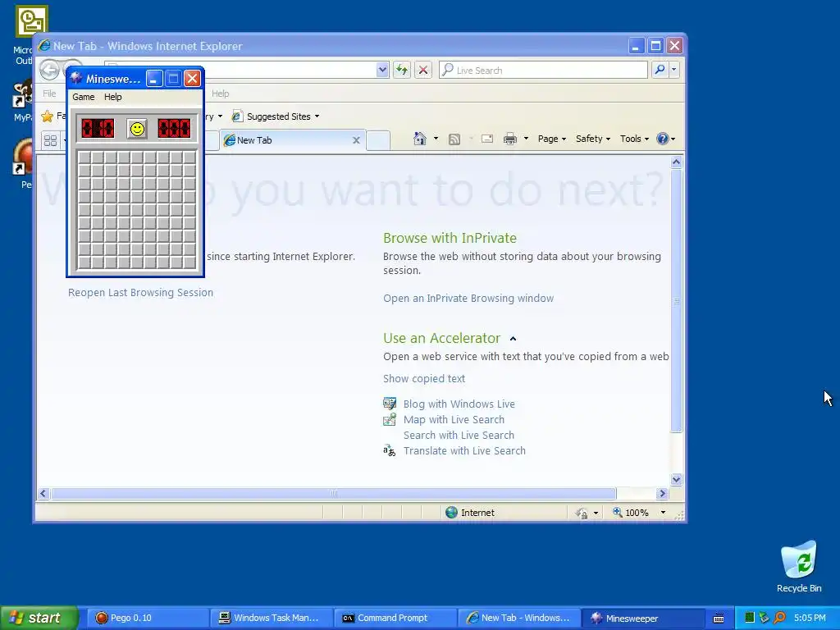Expand the Print dropdown arrow
840x630 pixels.
pyautogui.click(x=526, y=139)
